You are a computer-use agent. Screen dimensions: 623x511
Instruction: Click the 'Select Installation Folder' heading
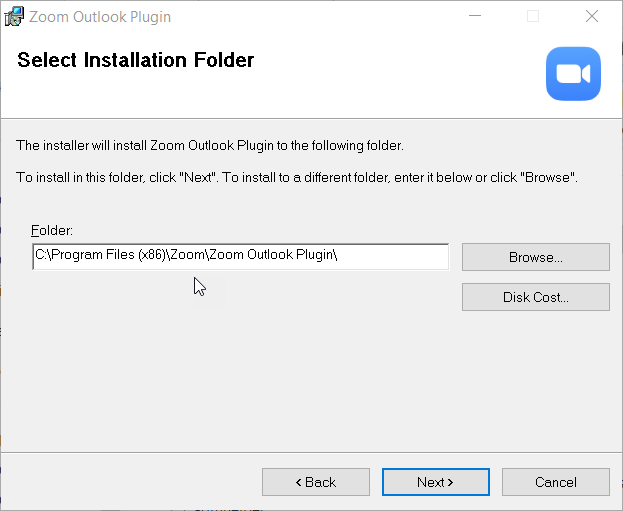coord(135,60)
